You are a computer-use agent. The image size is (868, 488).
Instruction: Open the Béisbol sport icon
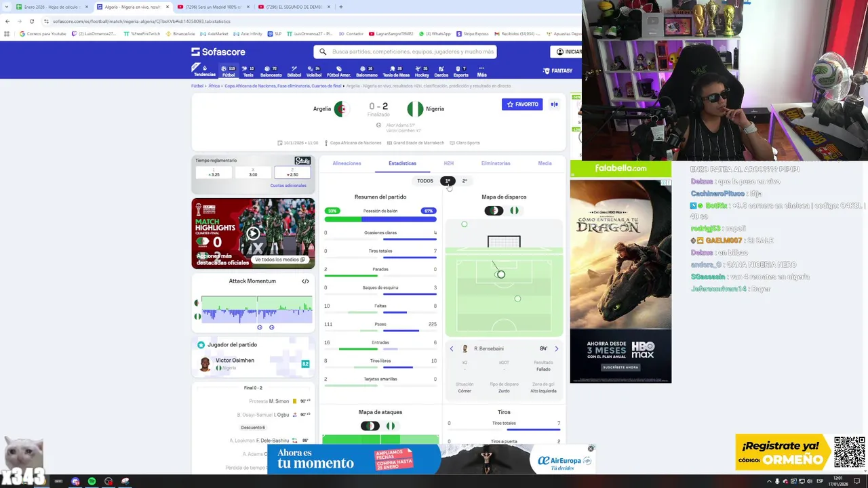click(x=294, y=70)
